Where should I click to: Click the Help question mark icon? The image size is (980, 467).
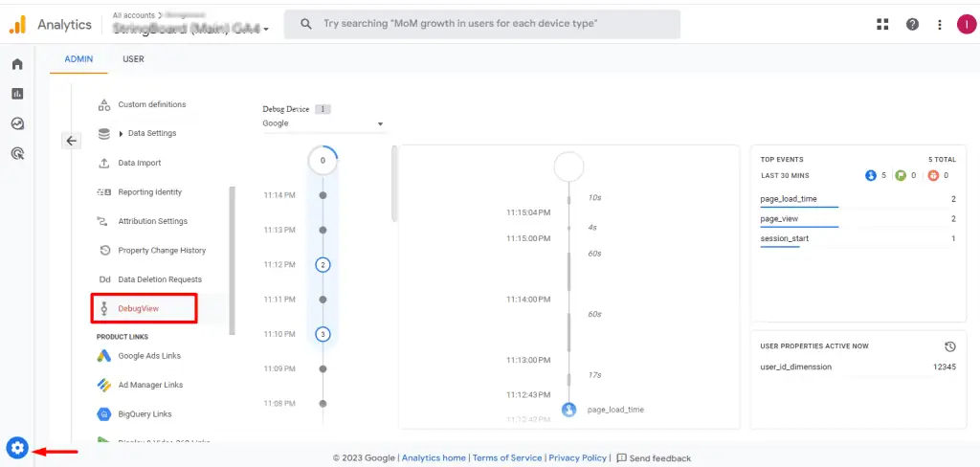[x=912, y=25]
